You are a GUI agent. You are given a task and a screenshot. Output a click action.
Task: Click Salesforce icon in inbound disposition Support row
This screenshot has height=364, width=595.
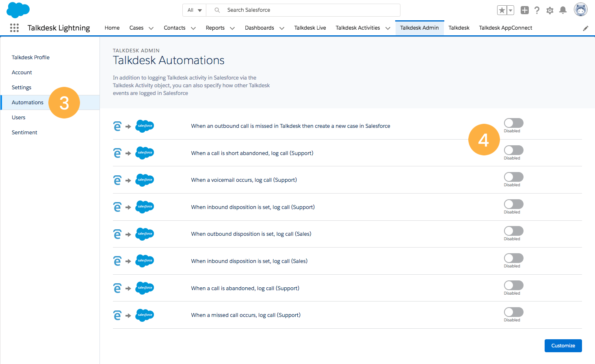pos(145,207)
